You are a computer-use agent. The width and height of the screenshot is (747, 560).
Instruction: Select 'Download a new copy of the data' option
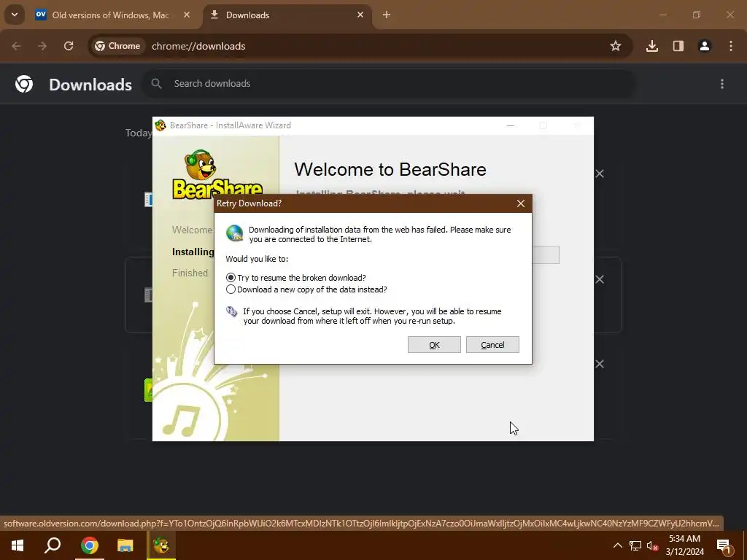[306, 289]
